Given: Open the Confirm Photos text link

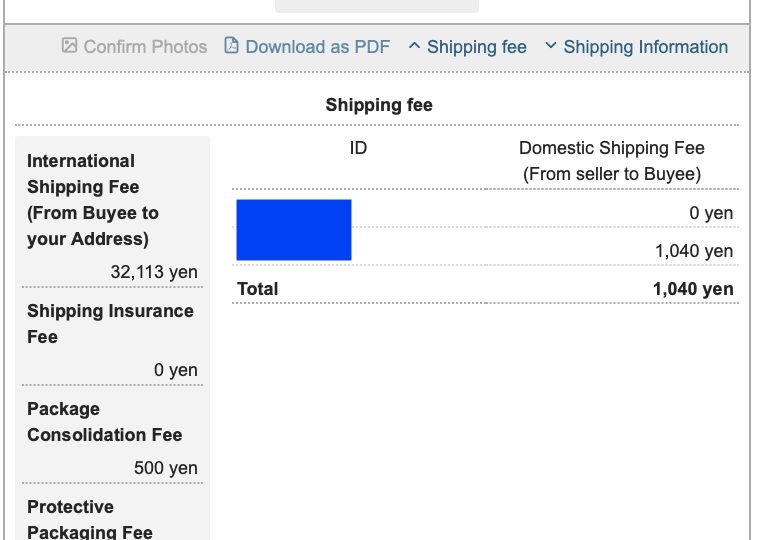Looking at the screenshot, I should tap(145, 47).
